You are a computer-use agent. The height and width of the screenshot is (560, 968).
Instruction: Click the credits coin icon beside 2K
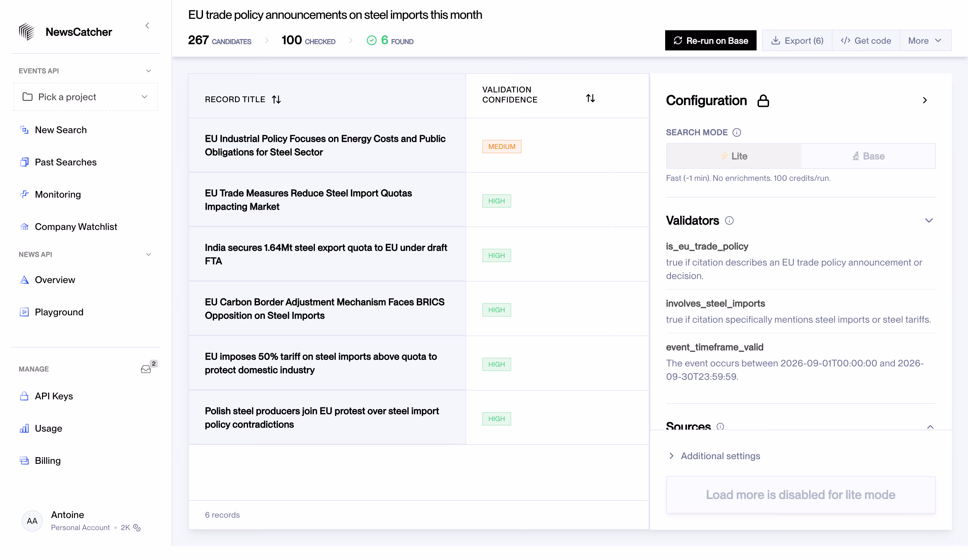click(137, 528)
